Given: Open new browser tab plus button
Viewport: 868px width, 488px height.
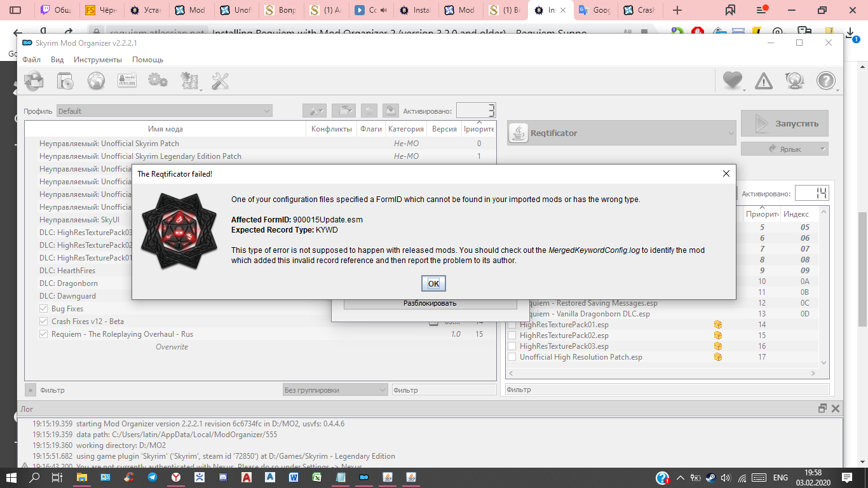Looking at the screenshot, I should pos(677,10).
